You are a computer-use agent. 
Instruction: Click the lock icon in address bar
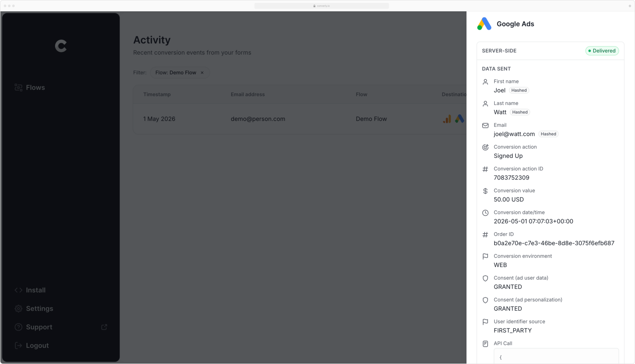pyautogui.click(x=314, y=6)
